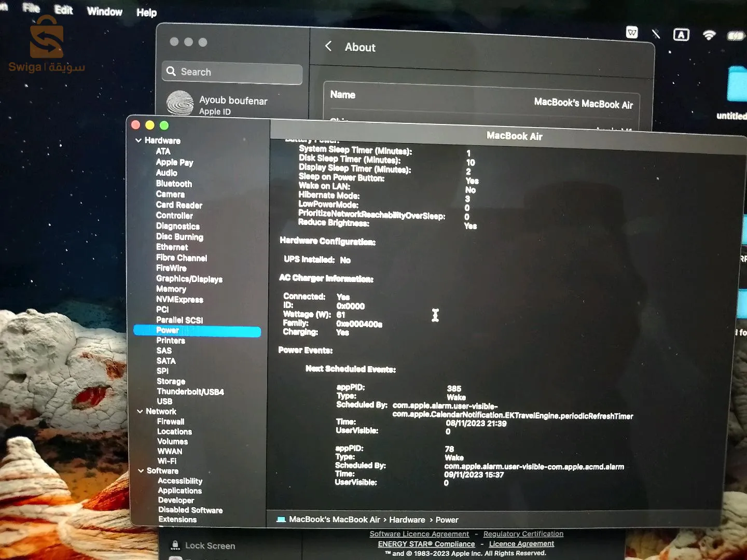
Task: Select Thunderbolt/USB4 in the sidebar
Action: 190,391
